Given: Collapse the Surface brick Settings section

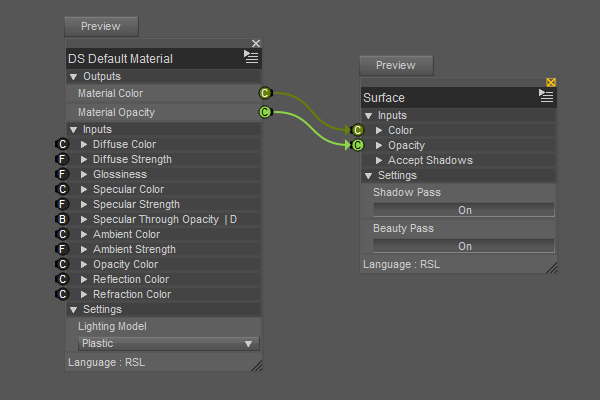Looking at the screenshot, I should pyautogui.click(x=369, y=175).
